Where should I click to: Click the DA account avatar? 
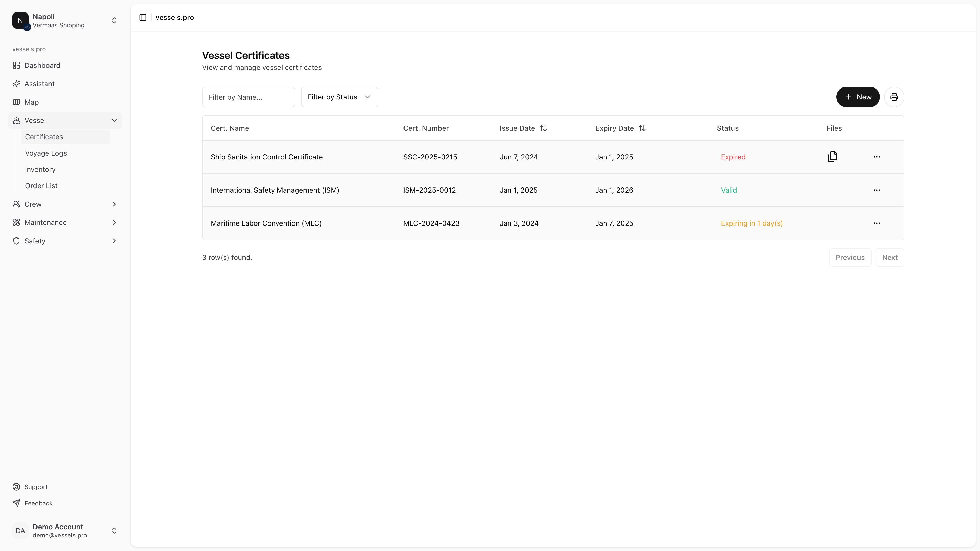20,531
